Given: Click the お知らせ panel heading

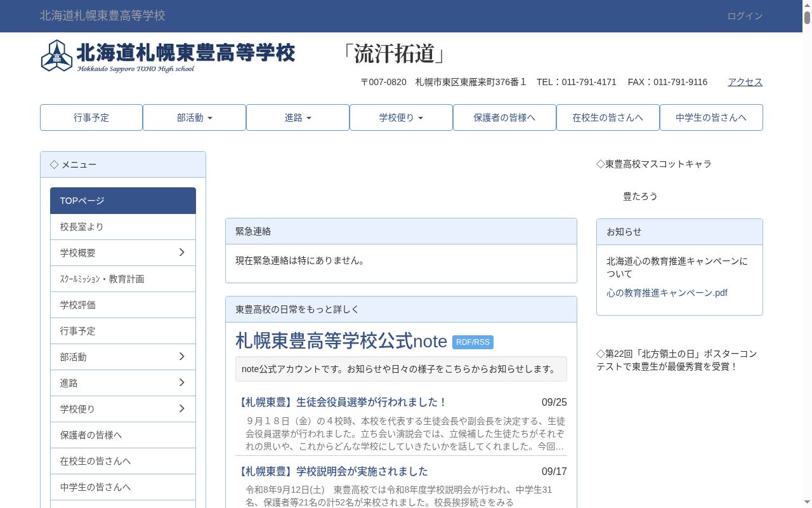Looking at the screenshot, I should click(679, 232).
